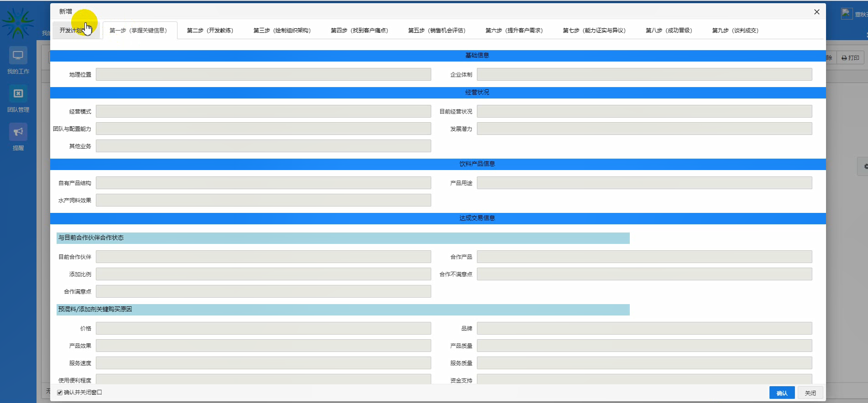868x403 pixels.
Task: Select the 目前合作伙伴 field
Action: pos(263,257)
